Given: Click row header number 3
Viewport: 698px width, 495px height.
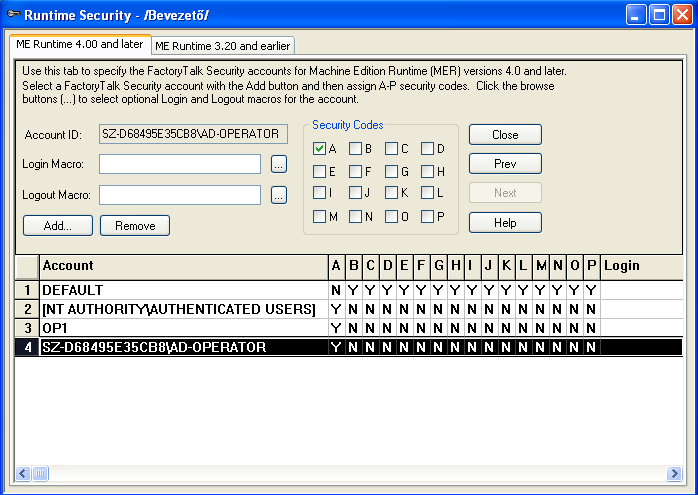Looking at the screenshot, I should [x=27, y=328].
